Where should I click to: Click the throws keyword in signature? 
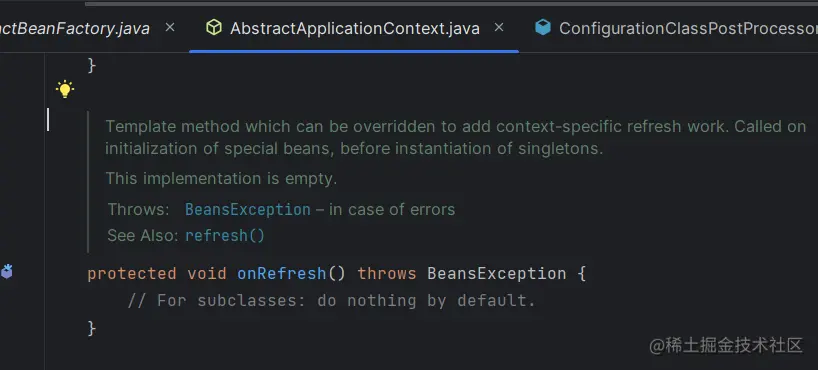pos(387,273)
